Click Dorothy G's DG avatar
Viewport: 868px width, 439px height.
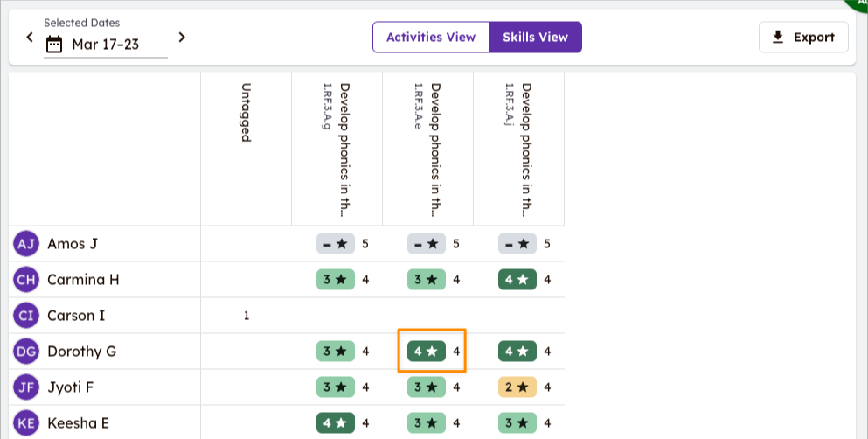pyautogui.click(x=26, y=352)
